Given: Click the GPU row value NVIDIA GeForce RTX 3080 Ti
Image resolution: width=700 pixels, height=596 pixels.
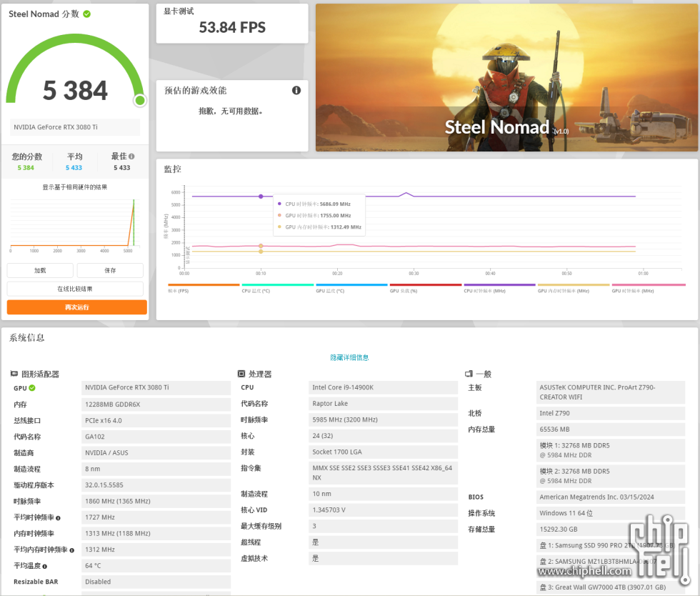Looking at the screenshot, I should coord(156,387).
